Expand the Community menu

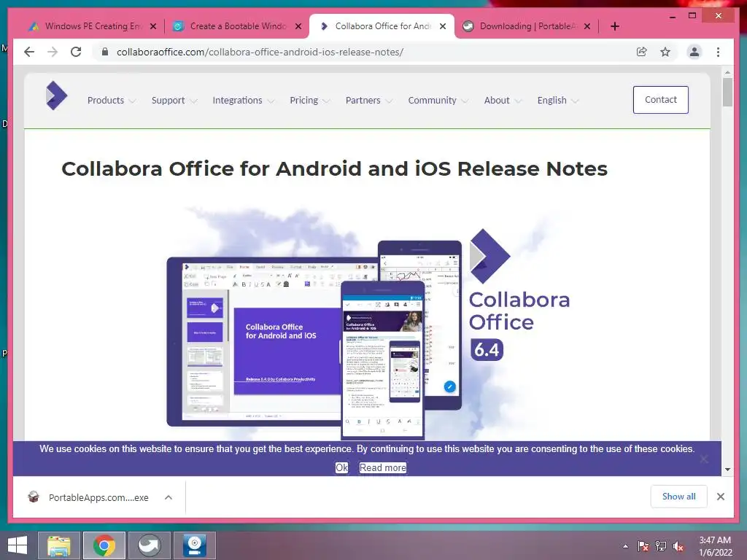coord(438,101)
